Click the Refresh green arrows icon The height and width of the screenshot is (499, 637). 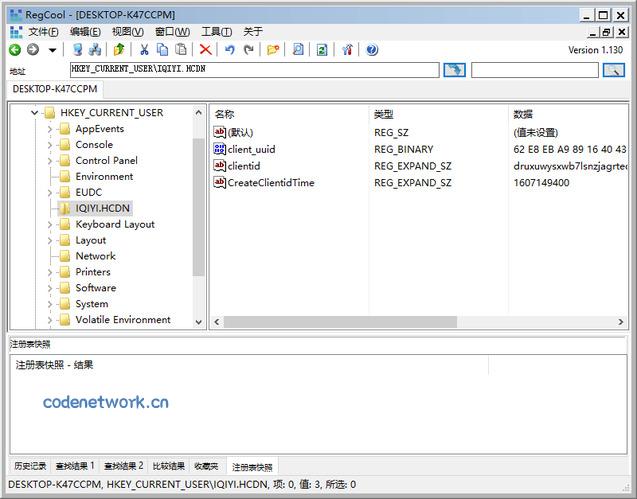click(322, 50)
